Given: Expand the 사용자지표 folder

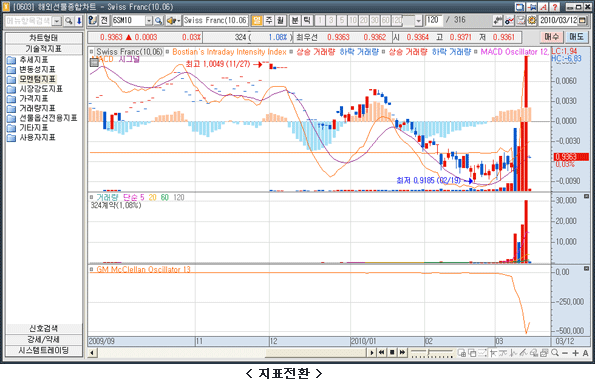Looking at the screenshot, I should (31, 137).
